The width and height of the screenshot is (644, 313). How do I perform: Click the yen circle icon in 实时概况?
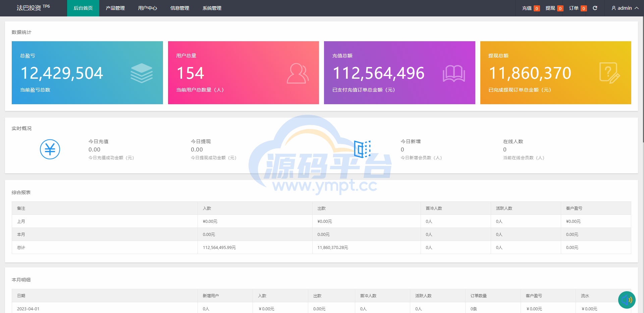click(x=50, y=149)
